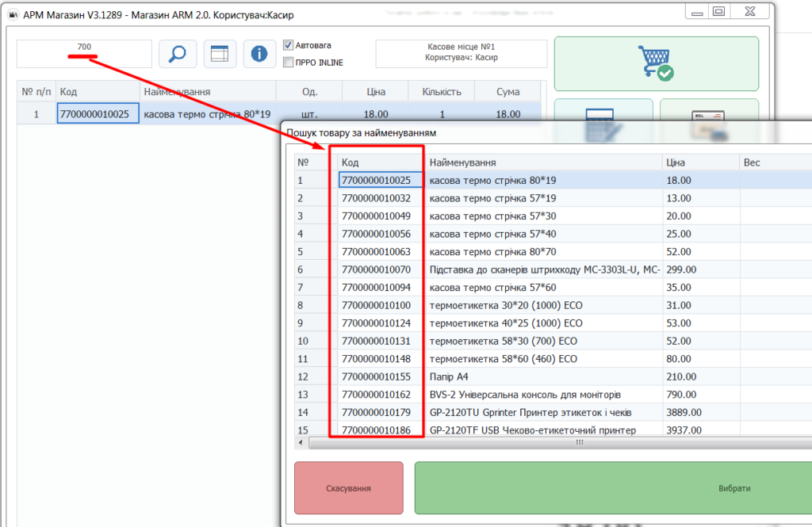Select row касова термо стрічка 57*60
Image resolution: width=812 pixels, height=527 pixels.
pos(553,288)
